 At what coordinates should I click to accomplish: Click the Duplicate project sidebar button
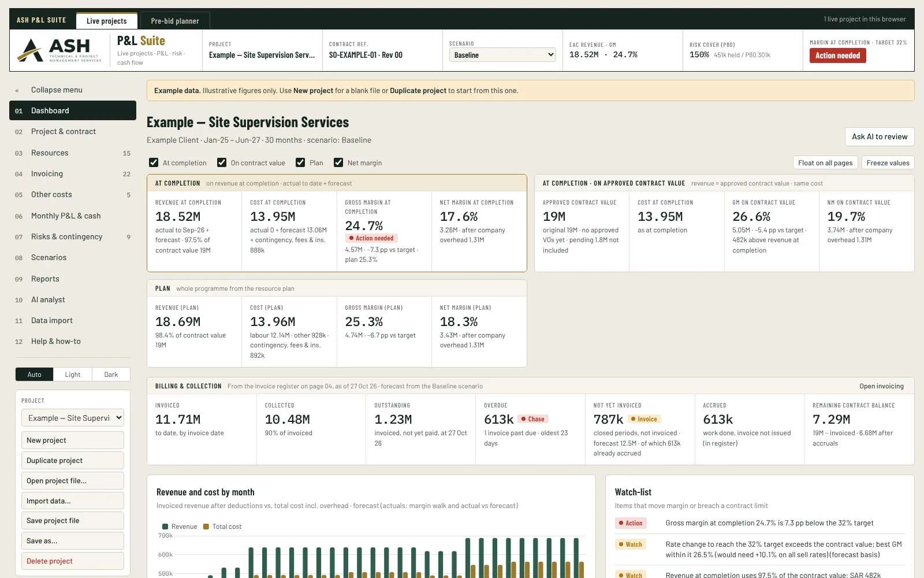(73, 461)
